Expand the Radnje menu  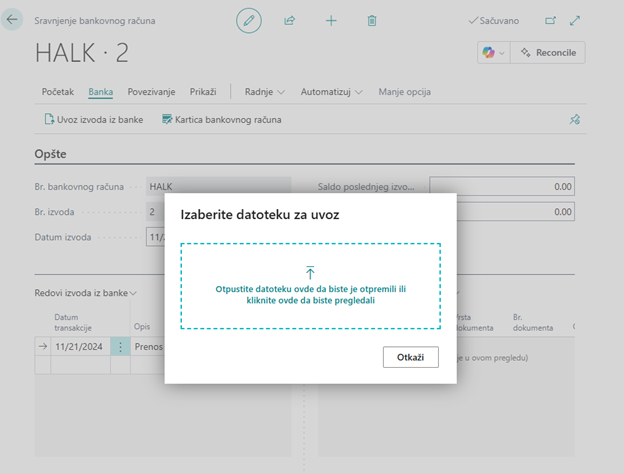(x=265, y=92)
